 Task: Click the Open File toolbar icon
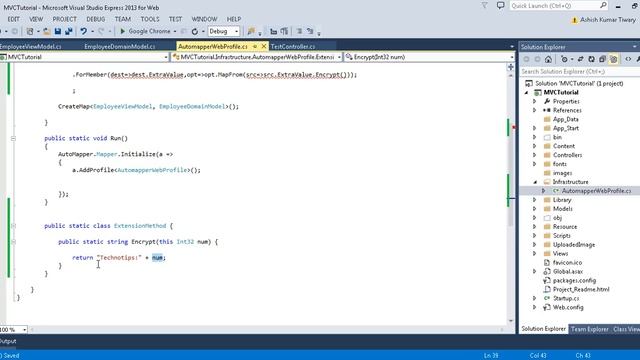point(47,31)
